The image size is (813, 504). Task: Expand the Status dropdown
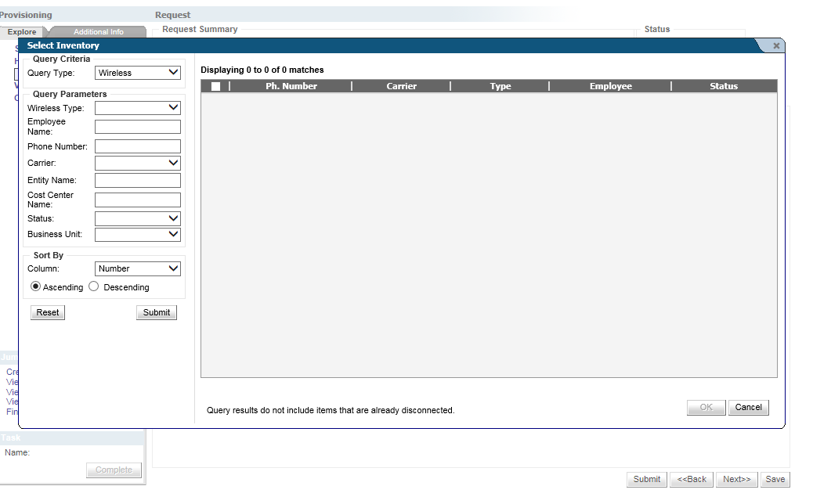point(137,218)
